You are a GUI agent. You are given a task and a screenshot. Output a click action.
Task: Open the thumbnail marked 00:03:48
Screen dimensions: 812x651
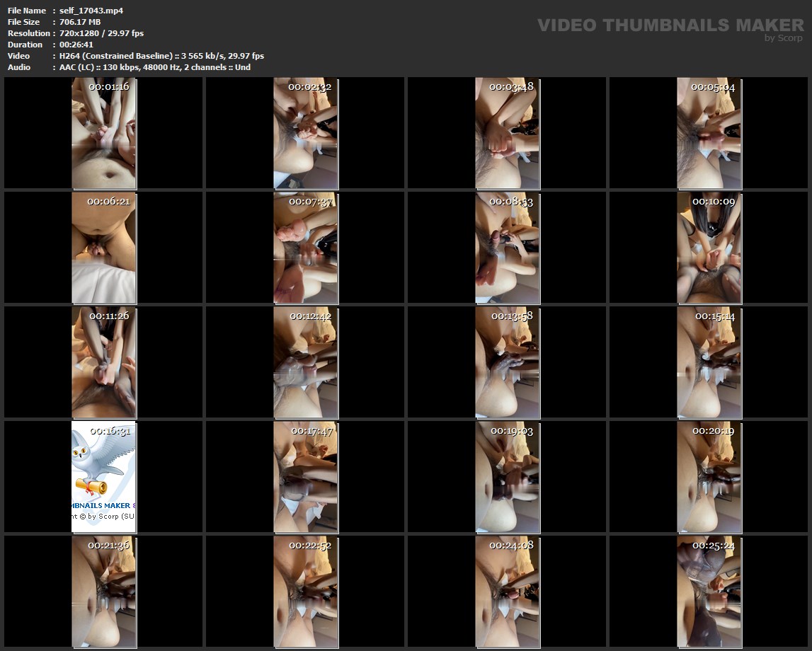pos(507,133)
